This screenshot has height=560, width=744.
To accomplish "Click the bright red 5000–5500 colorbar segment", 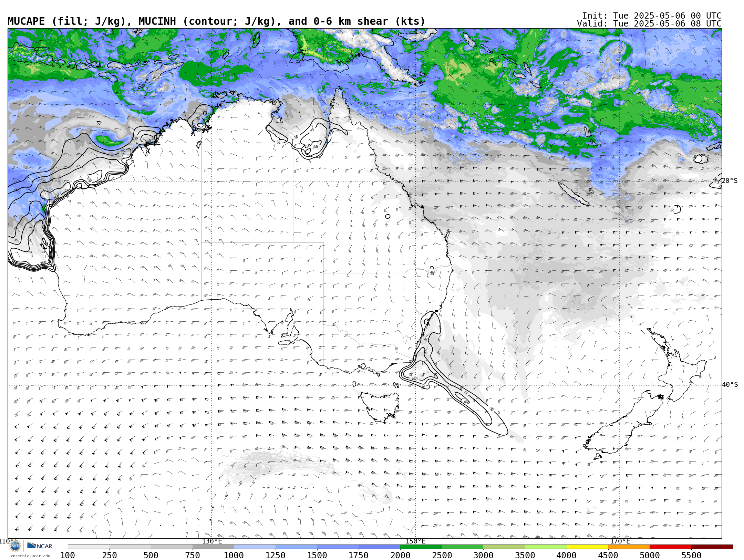I will [x=671, y=547].
